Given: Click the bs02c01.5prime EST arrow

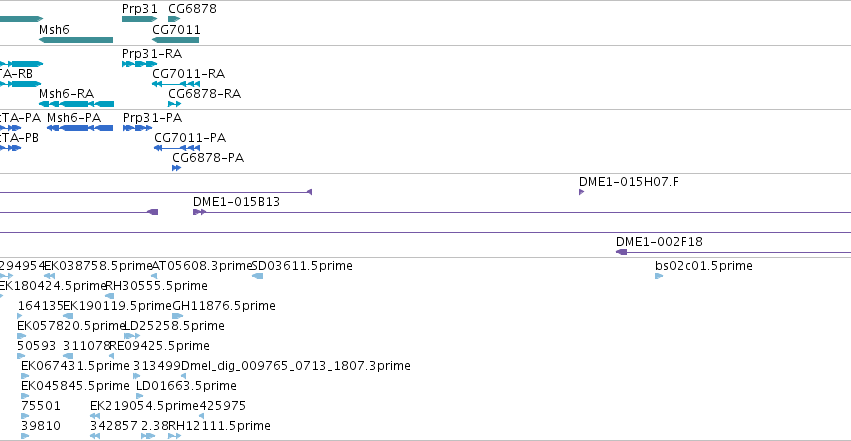Looking at the screenshot, I should pos(659,276).
